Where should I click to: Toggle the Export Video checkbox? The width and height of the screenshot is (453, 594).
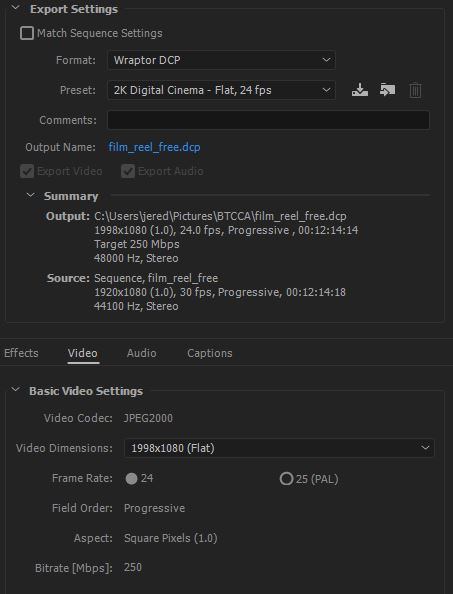27,171
